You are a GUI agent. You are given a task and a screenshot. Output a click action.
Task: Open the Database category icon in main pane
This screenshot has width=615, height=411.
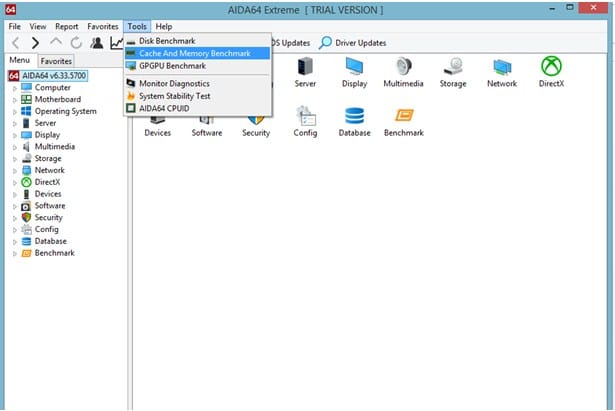click(x=355, y=116)
